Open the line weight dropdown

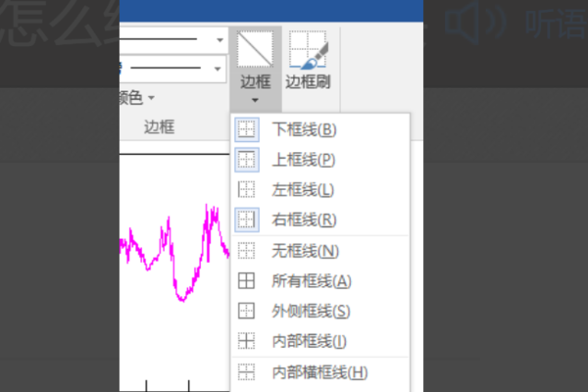218,69
